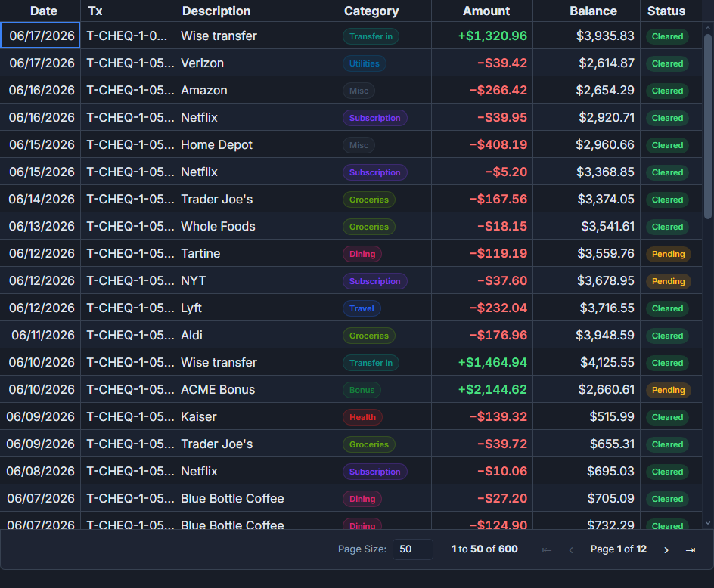714x588 pixels.
Task: Click the Utilities category badge
Action: 365,63
